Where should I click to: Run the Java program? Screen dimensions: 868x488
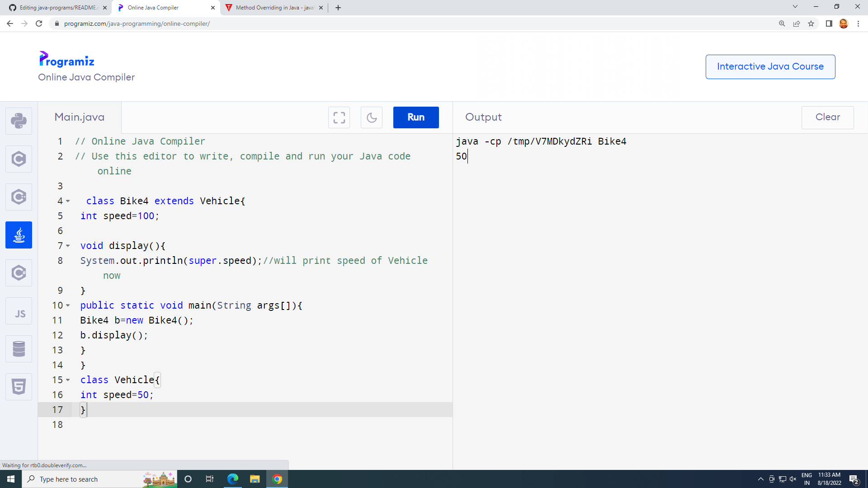(x=415, y=117)
